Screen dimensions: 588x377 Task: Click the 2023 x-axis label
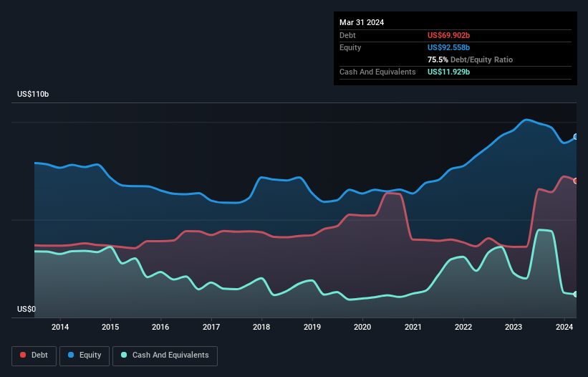tap(514, 327)
